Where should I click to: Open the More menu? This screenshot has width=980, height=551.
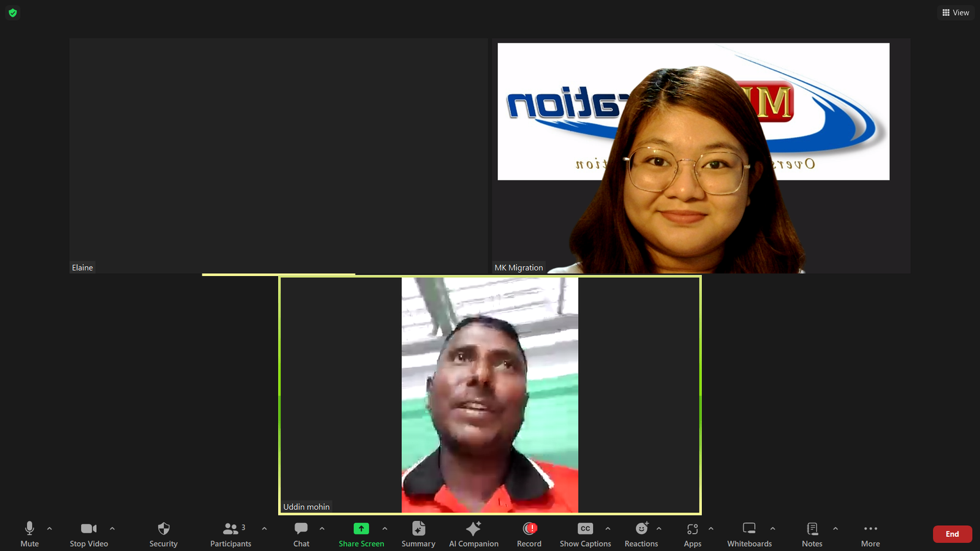[870, 534]
